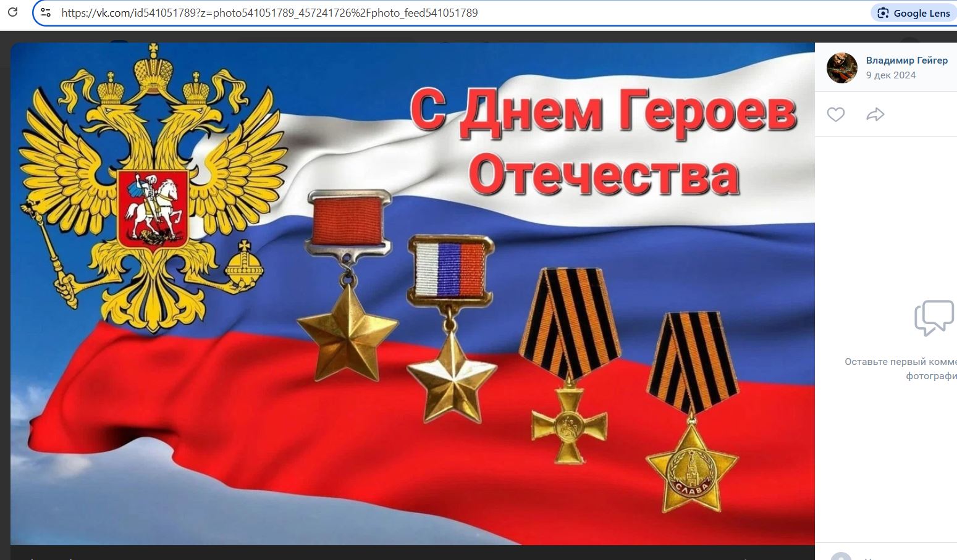Open site information icon in address bar
Viewport: 957px width, 560px height.
pyautogui.click(x=46, y=12)
